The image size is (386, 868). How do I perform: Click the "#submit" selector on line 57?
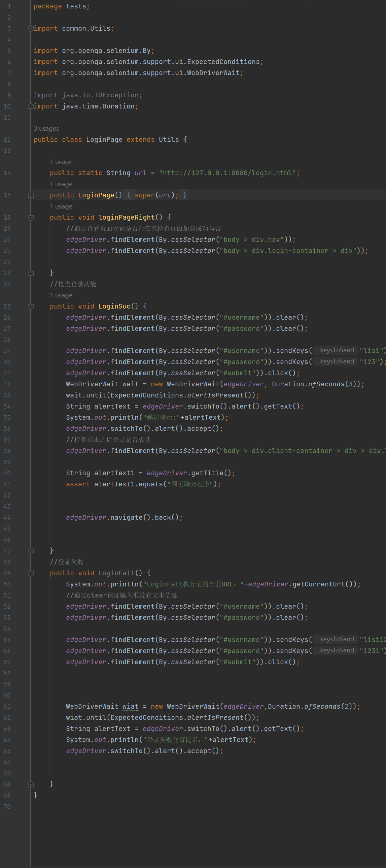click(238, 662)
